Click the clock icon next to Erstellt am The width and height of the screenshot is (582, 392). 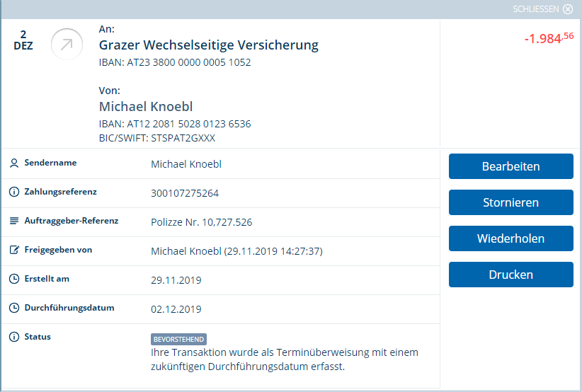pyautogui.click(x=14, y=279)
